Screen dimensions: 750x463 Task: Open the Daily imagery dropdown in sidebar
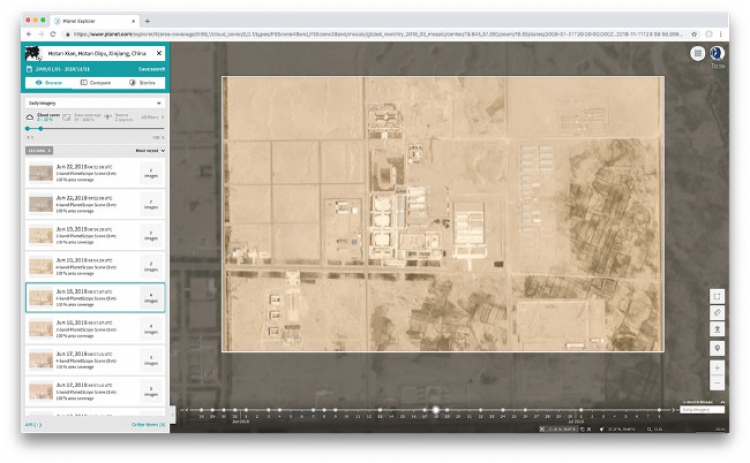click(x=95, y=103)
